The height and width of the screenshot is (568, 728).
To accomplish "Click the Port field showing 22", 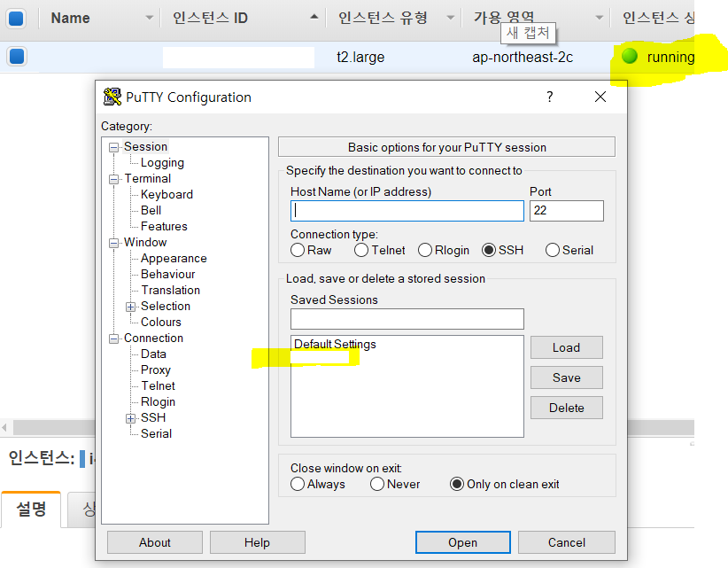I will pyautogui.click(x=567, y=211).
